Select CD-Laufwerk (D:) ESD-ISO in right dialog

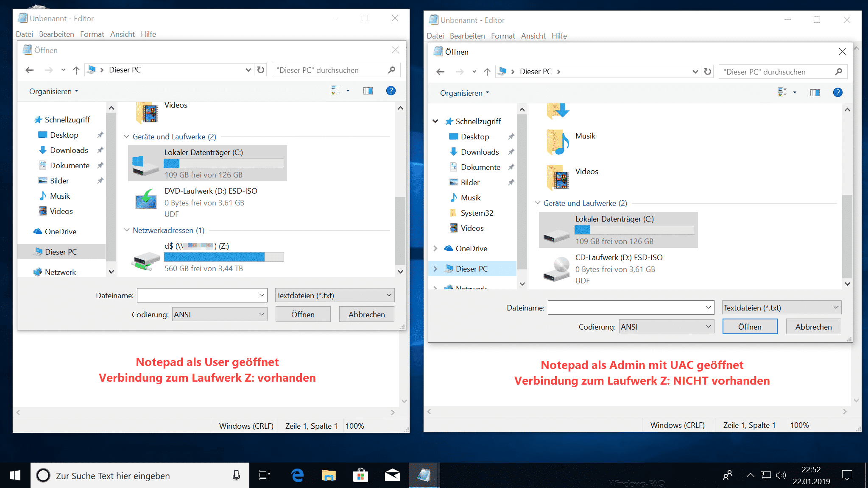pos(618,269)
